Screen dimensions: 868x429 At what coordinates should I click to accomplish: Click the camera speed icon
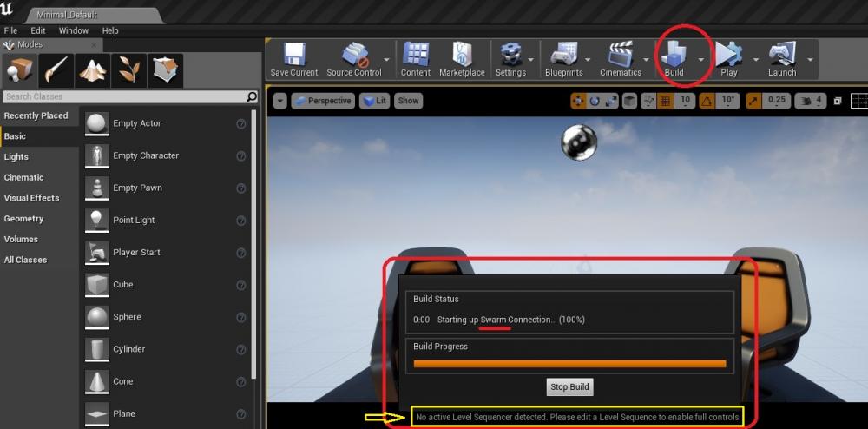click(x=806, y=101)
